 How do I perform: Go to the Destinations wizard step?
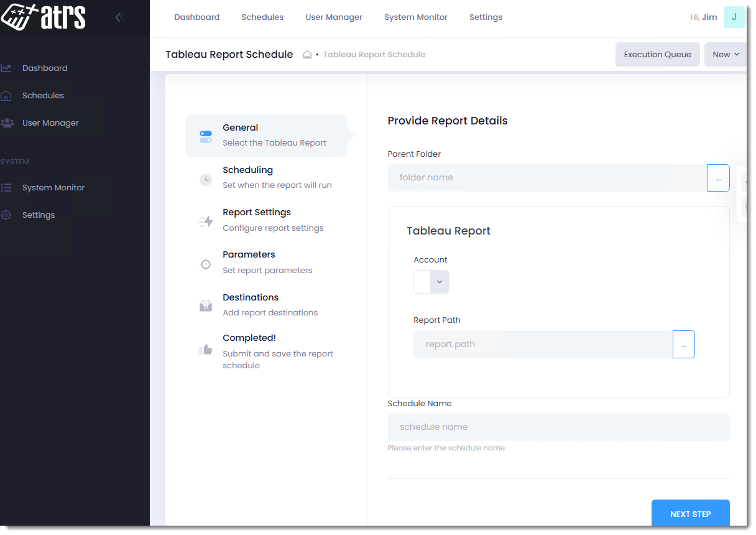click(x=267, y=305)
